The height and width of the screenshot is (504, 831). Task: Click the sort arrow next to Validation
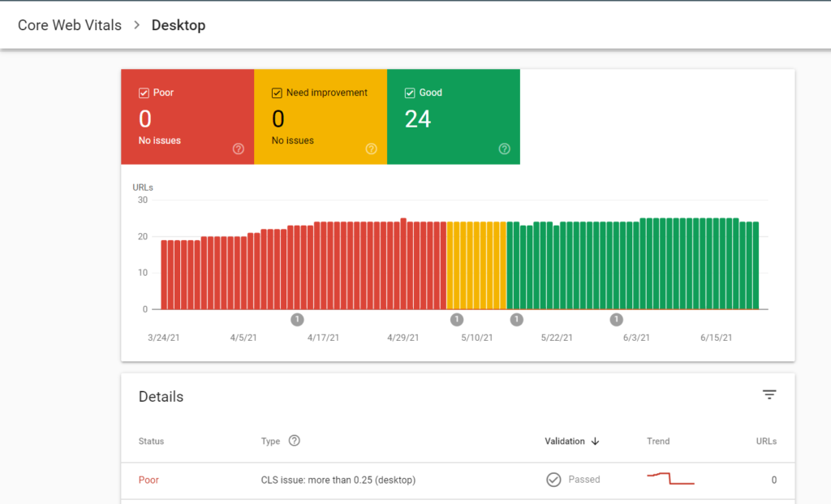click(596, 442)
